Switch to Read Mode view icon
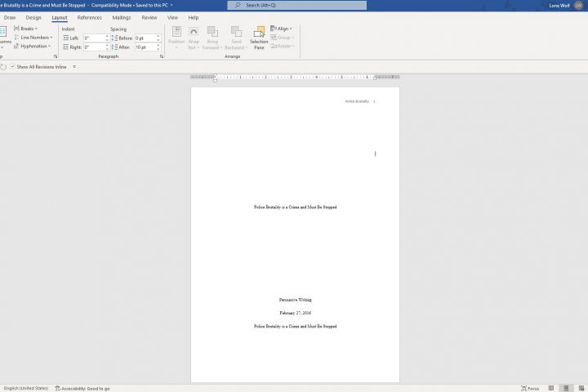The height and width of the screenshot is (392, 588). (551, 388)
